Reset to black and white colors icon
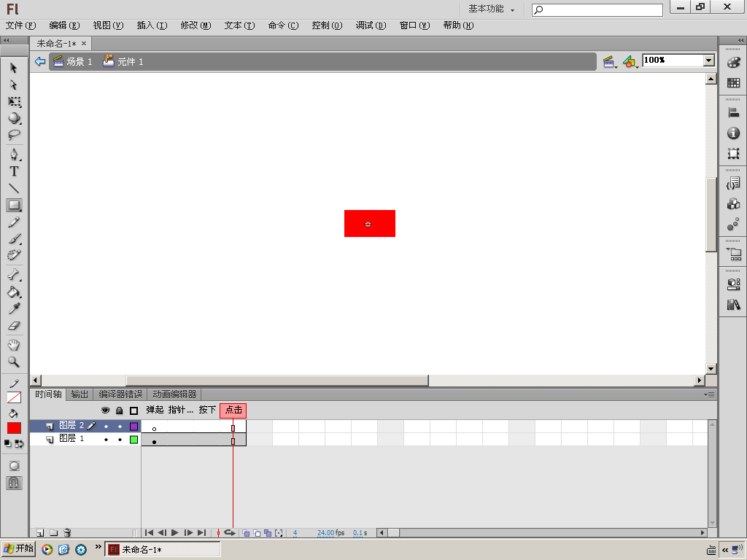 (7, 444)
